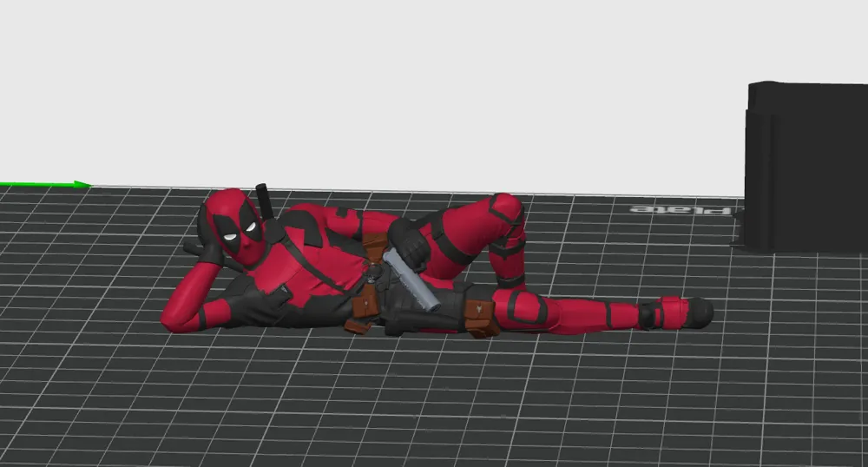Click the gray pistol on the figure
This screenshot has width=868, height=467.
(x=411, y=280)
